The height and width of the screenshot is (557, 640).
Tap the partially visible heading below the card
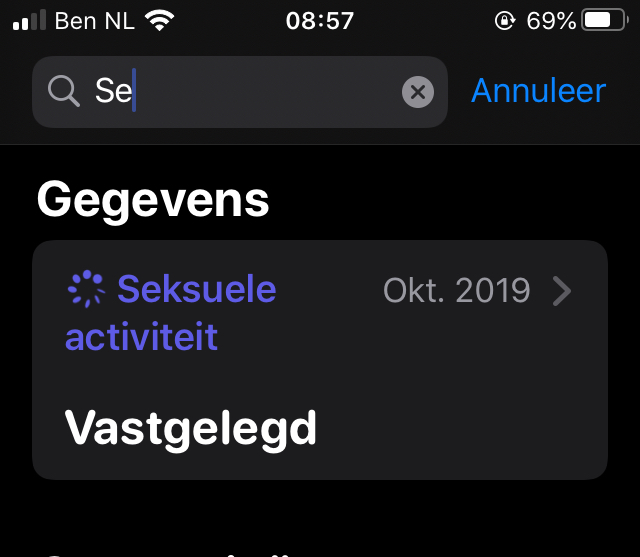tap(167, 555)
